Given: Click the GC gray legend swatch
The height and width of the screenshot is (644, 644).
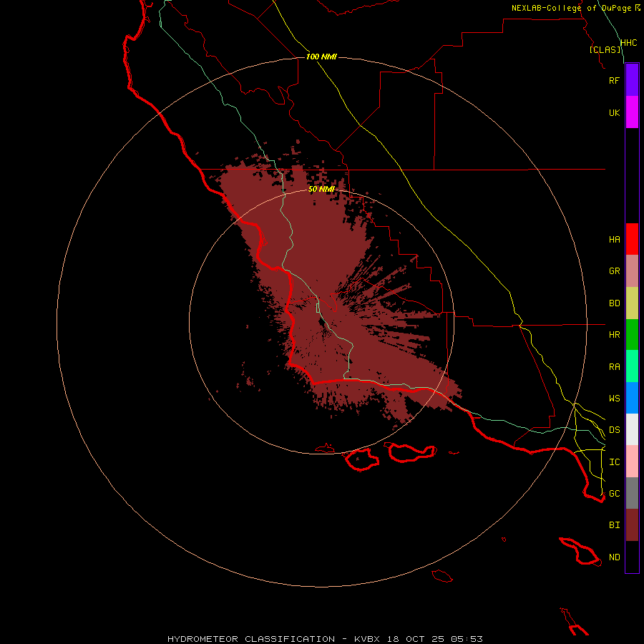Looking at the screenshot, I should pyautogui.click(x=632, y=493).
